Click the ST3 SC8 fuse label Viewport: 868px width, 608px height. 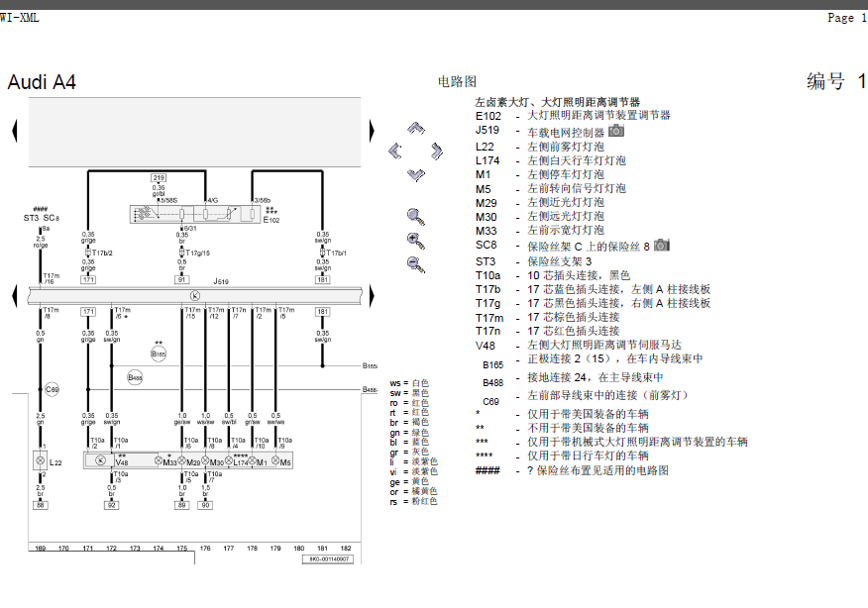pos(41,218)
